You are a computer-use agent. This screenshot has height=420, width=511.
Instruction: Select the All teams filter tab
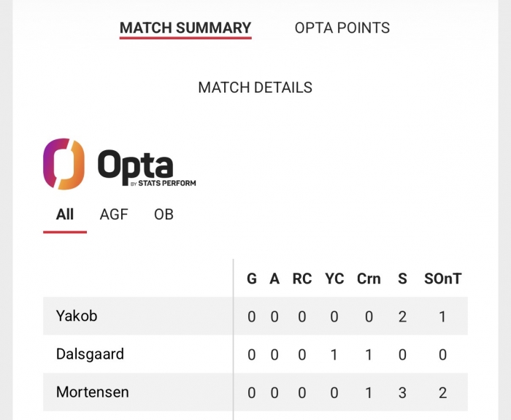pos(65,214)
